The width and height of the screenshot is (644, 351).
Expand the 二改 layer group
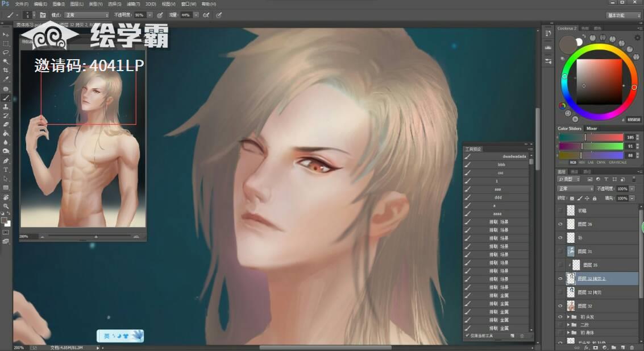tap(568, 325)
